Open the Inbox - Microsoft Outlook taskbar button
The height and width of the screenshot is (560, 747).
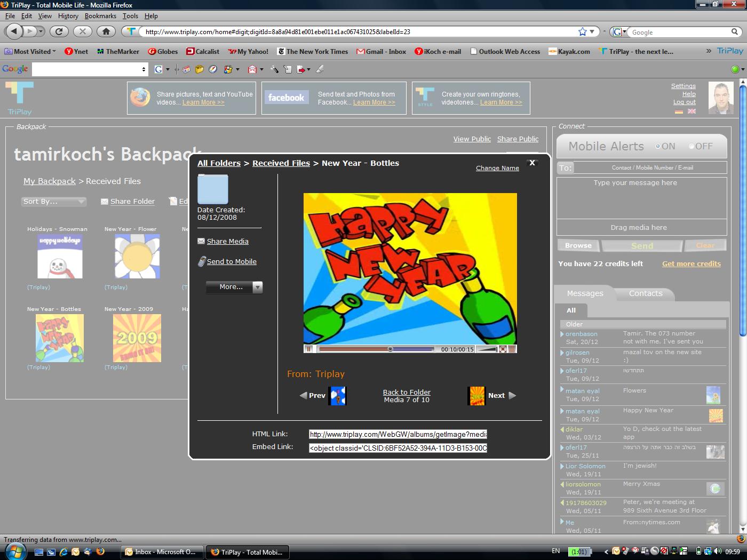(162, 552)
